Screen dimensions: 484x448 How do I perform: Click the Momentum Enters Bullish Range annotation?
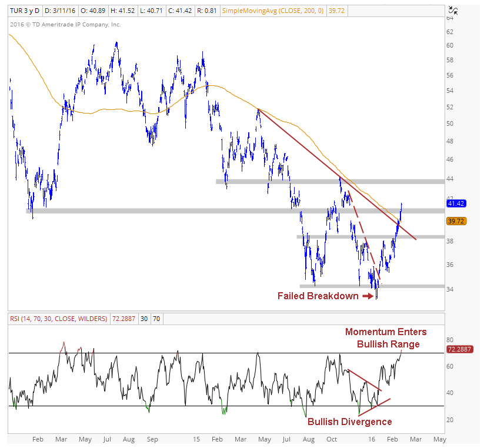386,338
